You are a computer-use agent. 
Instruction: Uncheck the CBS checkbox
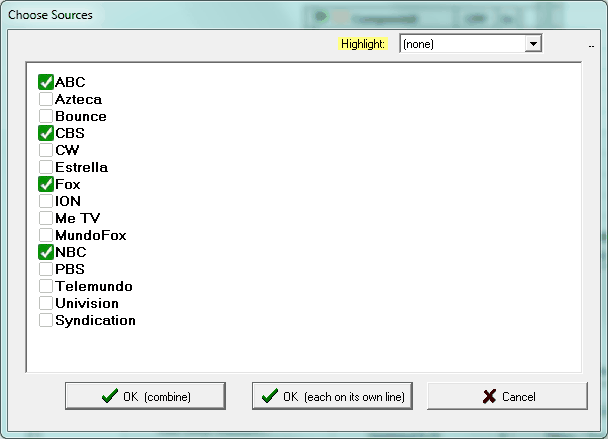46,133
